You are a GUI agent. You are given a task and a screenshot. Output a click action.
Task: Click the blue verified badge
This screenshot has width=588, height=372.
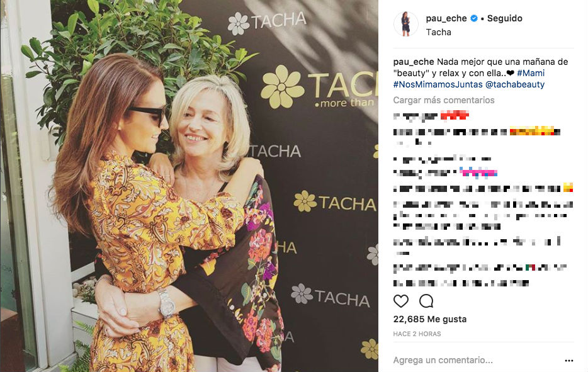pos(474,18)
